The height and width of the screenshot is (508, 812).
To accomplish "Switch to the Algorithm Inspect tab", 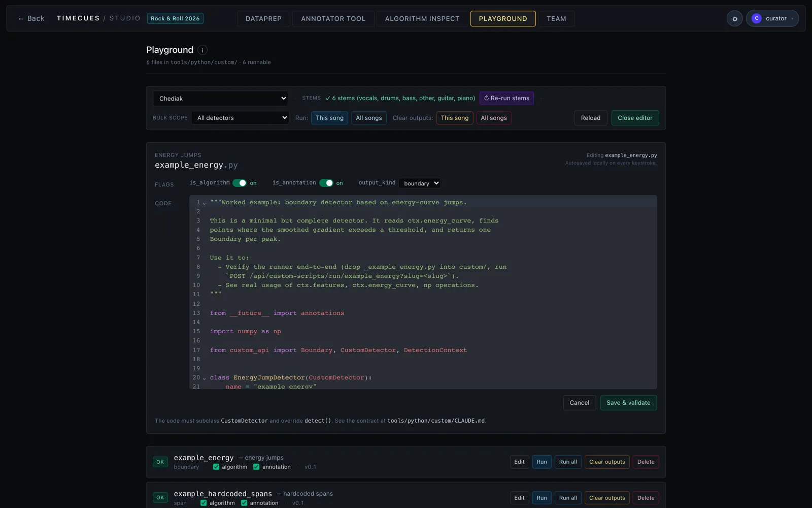I will [x=422, y=19].
